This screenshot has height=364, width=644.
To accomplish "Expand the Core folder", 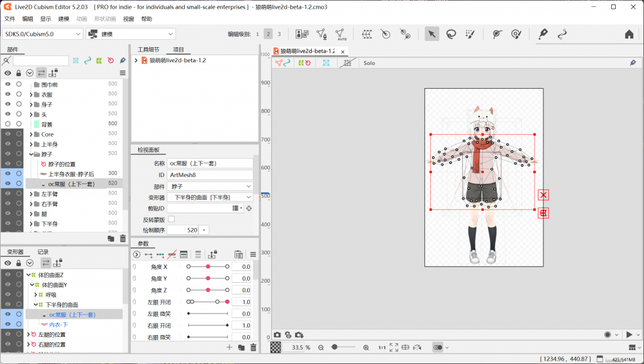I will (31, 134).
